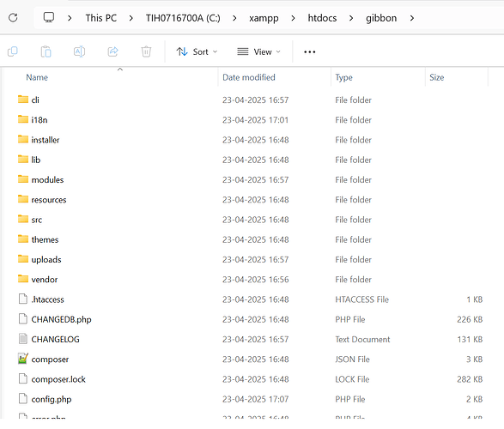
Task: Expand chevron after xampp in breadcrumb
Action: point(293,18)
